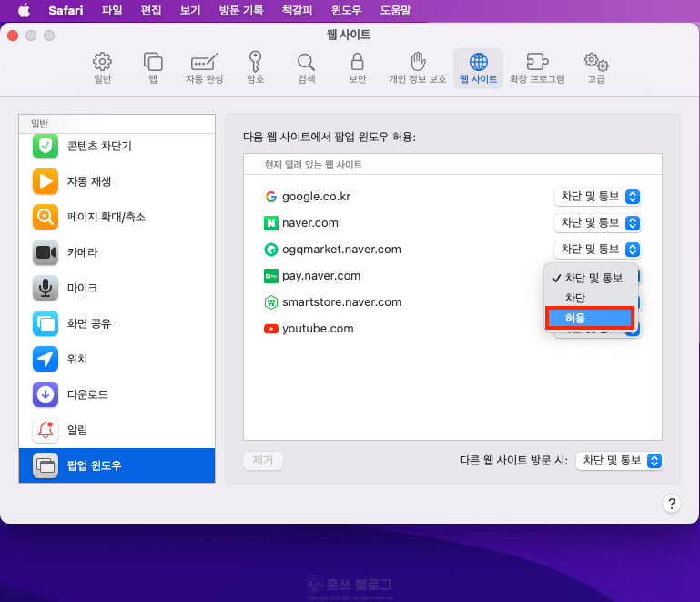Open the 탭 (Tabs) preferences tab
The height and width of the screenshot is (602, 700).
click(153, 68)
